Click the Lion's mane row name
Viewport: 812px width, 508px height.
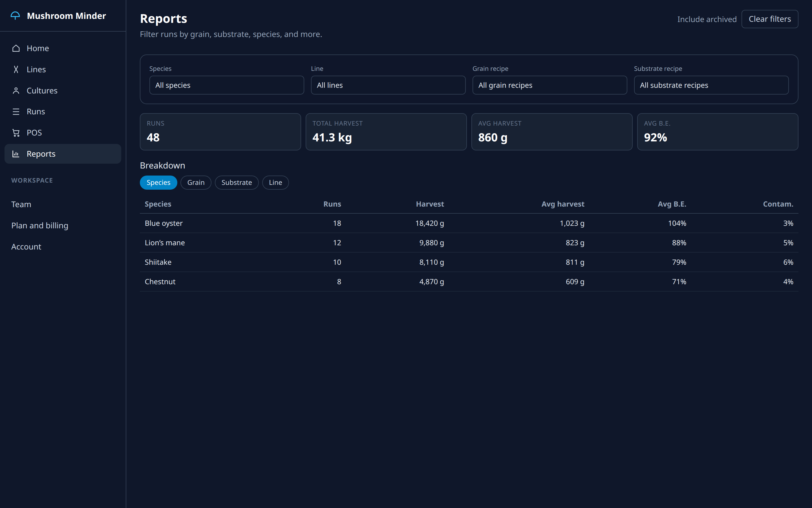(165, 243)
